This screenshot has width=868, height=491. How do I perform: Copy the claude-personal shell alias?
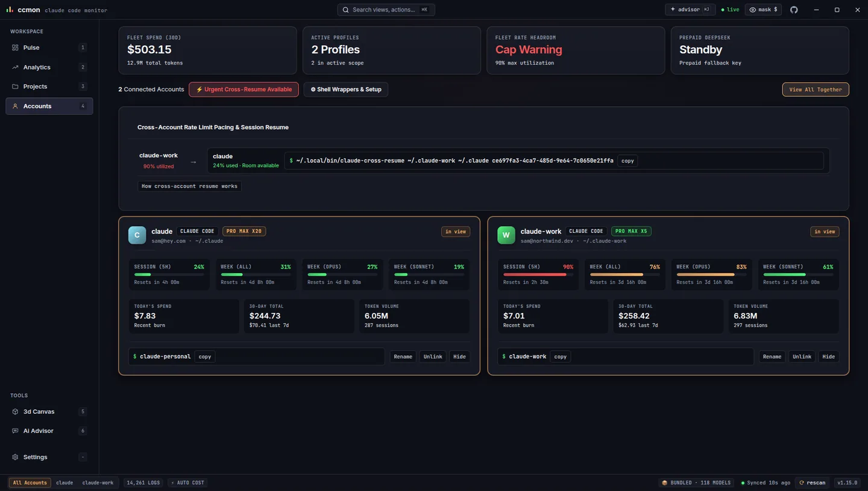pyautogui.click(x=205, y=357)
